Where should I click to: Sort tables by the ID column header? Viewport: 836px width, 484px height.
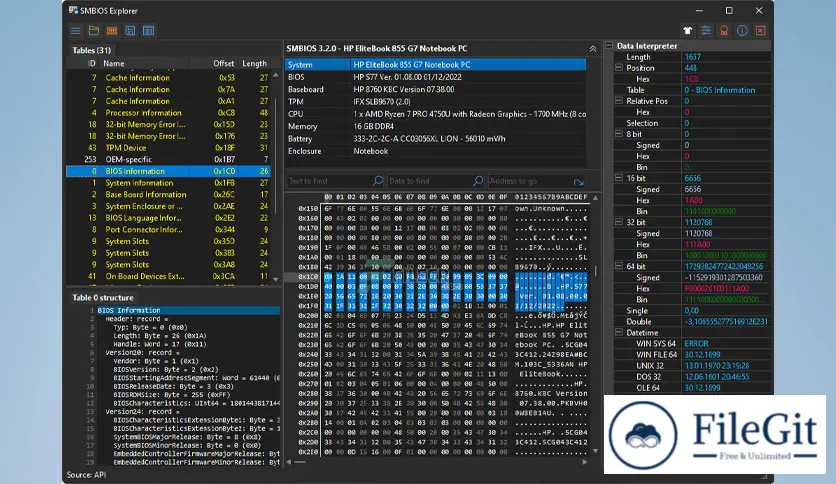tap(92, 63)
